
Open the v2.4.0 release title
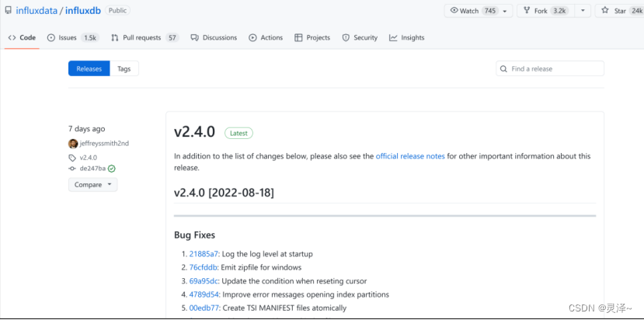[195, 132]
